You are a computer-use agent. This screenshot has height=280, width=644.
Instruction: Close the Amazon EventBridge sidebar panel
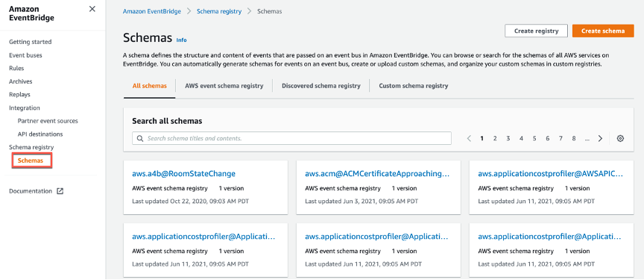[92, 9]
